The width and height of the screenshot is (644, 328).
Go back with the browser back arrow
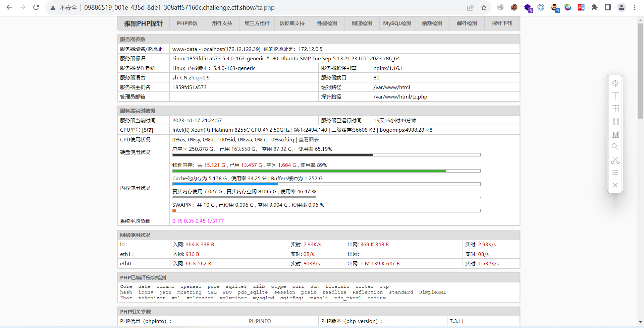[x=9, y=7]
